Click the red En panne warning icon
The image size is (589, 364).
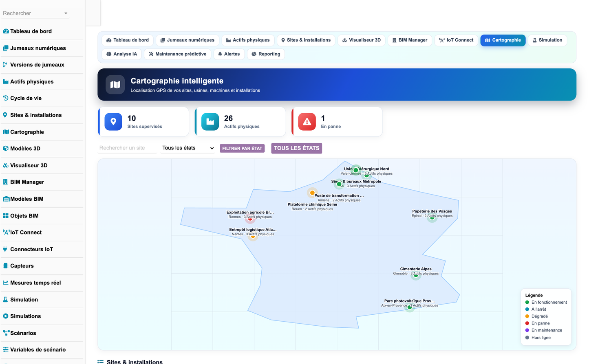[307, 122]
